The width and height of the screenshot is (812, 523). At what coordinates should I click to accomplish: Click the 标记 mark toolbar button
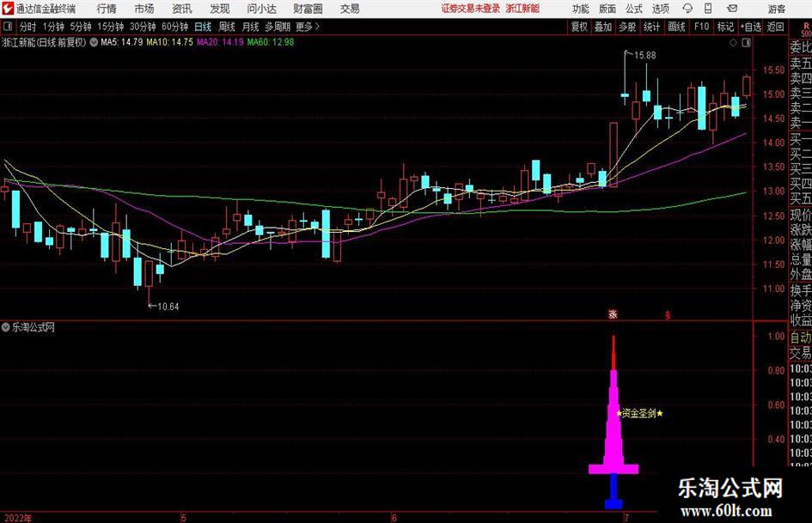(x=725, y=27)
